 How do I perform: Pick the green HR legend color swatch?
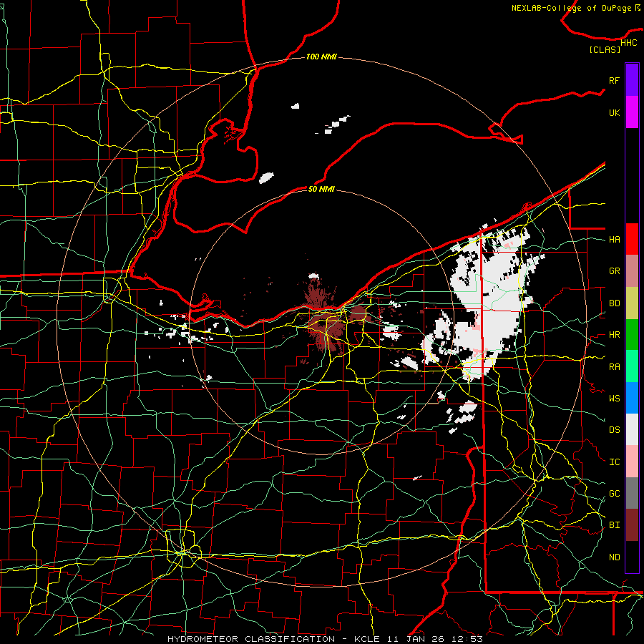tap(632, 334)
